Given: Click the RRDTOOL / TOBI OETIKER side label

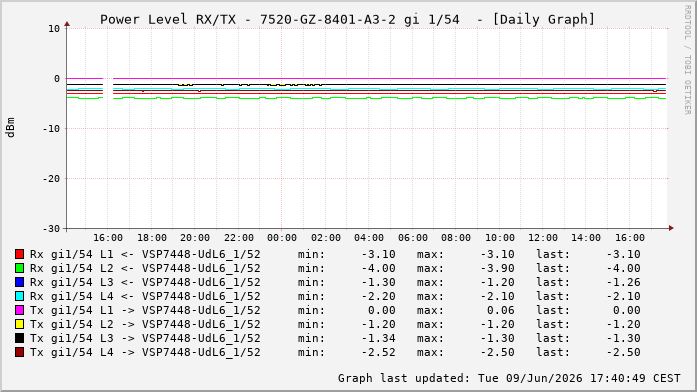Looking at the screenshot, I should tap(687, 60).
